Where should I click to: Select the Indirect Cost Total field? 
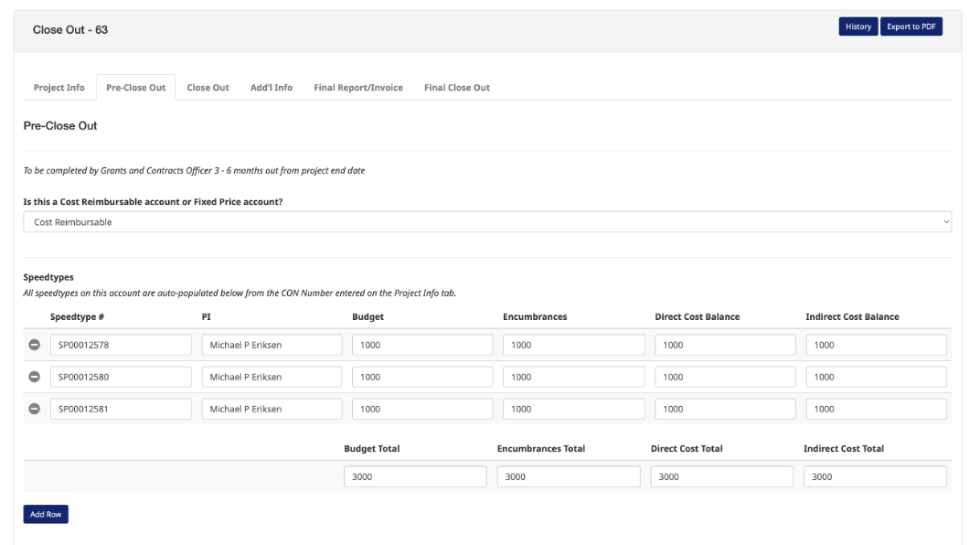(x=875, y=476)
